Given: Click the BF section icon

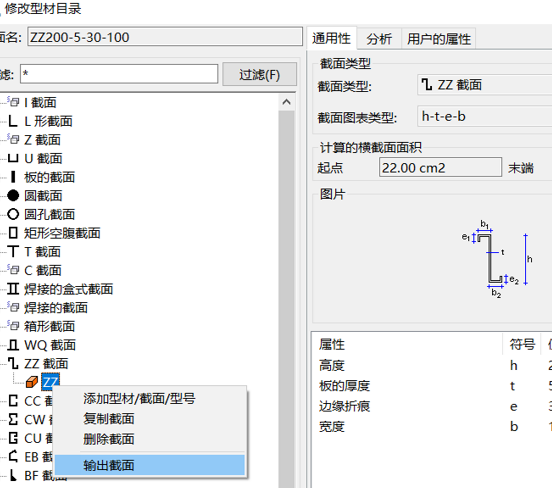Looking at the screenshot, I should coord(13,476).
